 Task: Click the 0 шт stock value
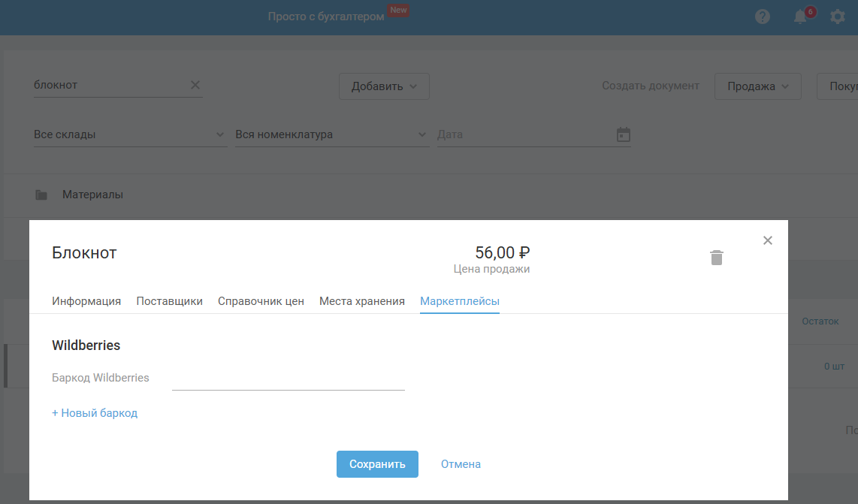(x=834, y=366)
